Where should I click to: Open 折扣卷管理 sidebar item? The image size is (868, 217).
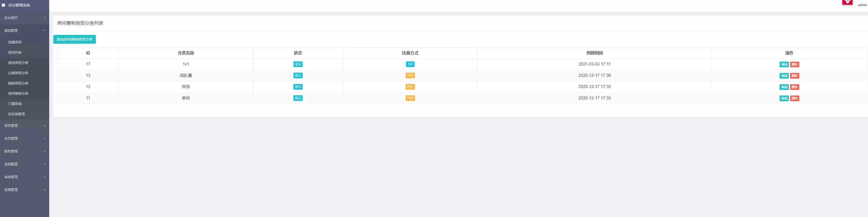pyautogui.click(x=16, y=114)
